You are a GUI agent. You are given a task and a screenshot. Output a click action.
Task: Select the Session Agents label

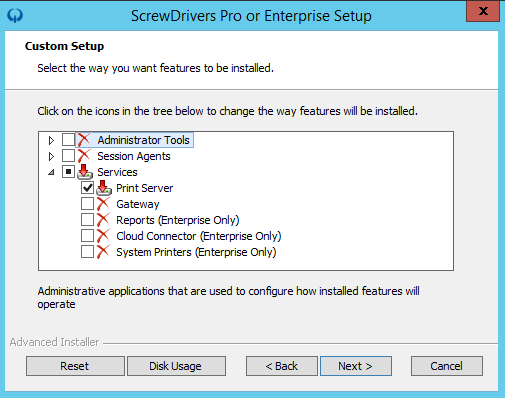(134, 156)
